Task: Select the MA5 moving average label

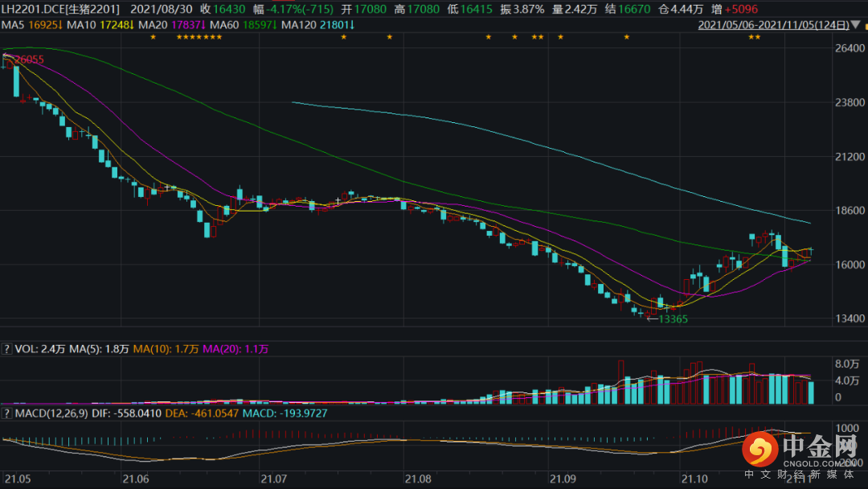Action: click(32, 25)
